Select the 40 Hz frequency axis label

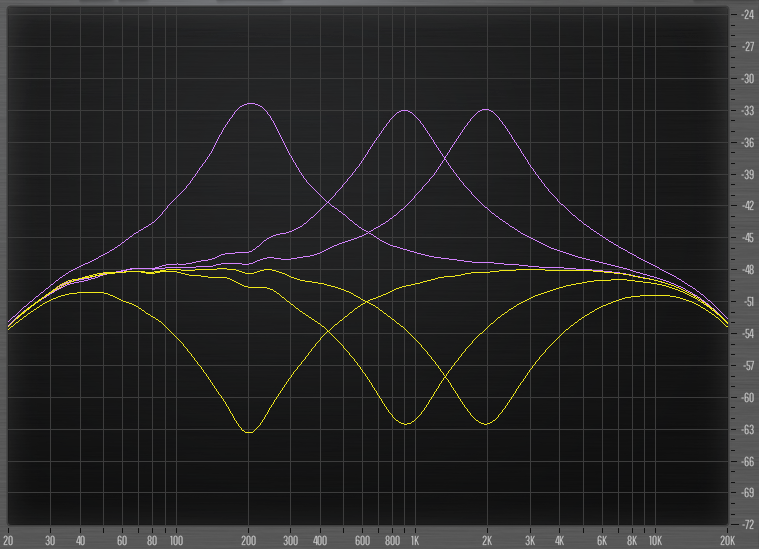click(x=80, y=541)
